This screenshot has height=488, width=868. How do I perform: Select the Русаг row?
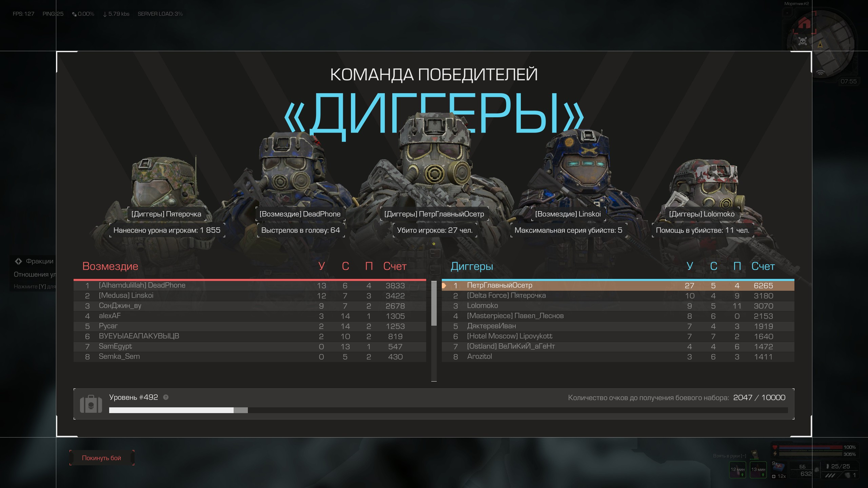click(250, 326)
